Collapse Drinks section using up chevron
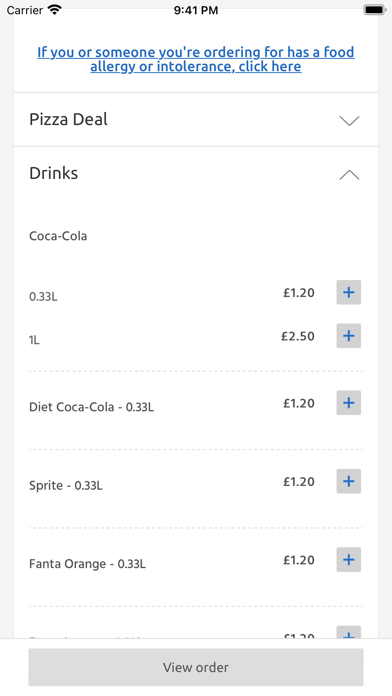The image size is (392, 696). pos(349,175)
